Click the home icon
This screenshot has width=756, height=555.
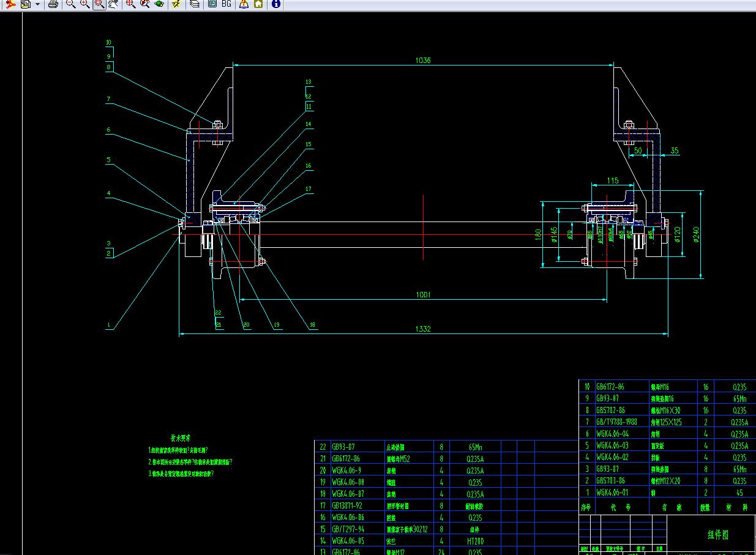point(258,4)
